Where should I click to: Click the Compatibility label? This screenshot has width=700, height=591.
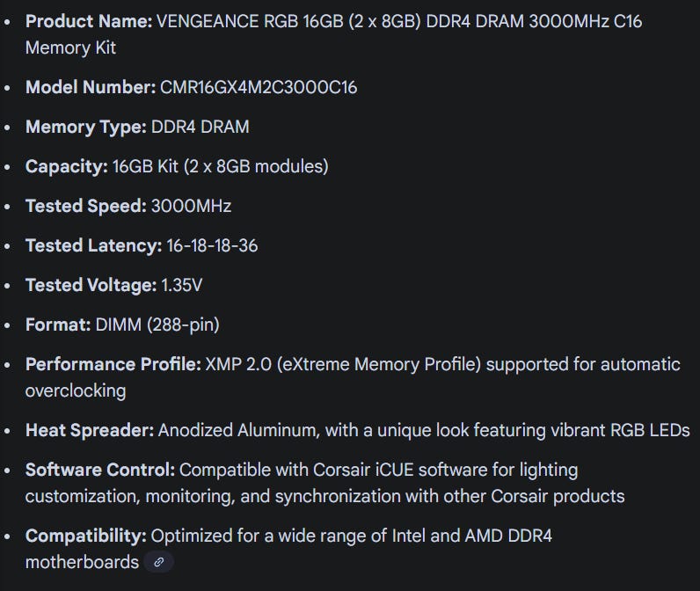click(85, 536)
